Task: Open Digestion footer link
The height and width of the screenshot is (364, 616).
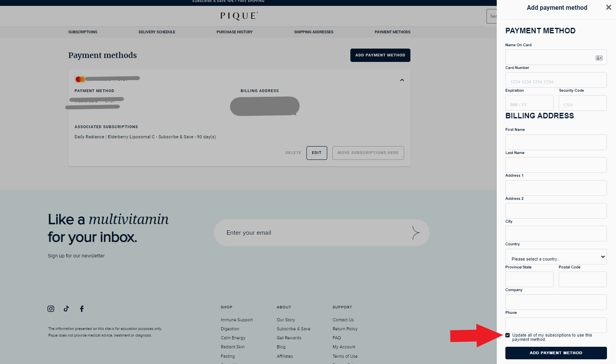Action: 230,329
